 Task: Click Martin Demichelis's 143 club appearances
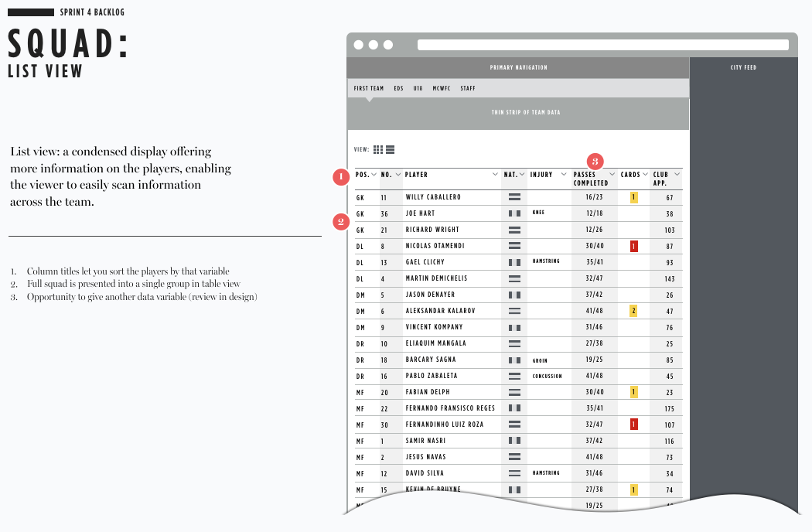670,278
